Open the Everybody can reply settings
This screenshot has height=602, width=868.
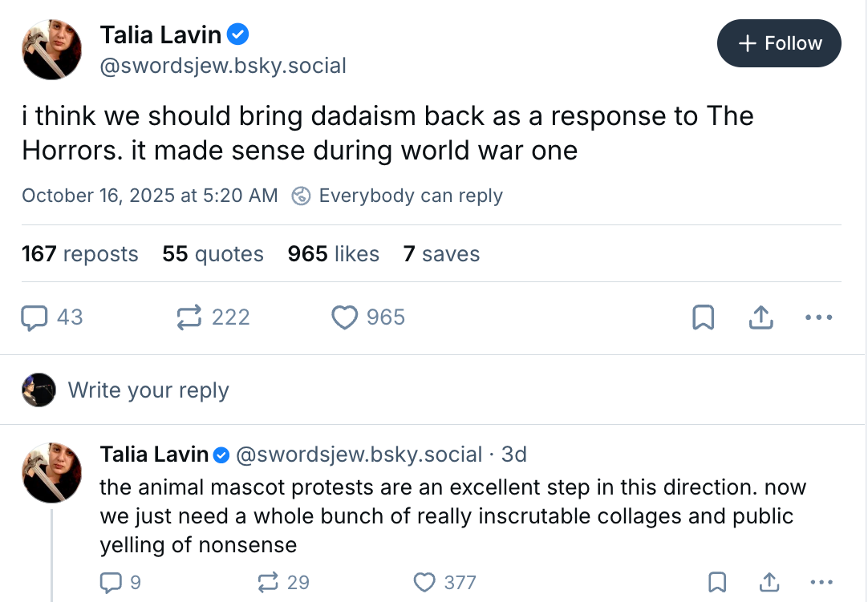pyautogui.click(x=398, y=196)
